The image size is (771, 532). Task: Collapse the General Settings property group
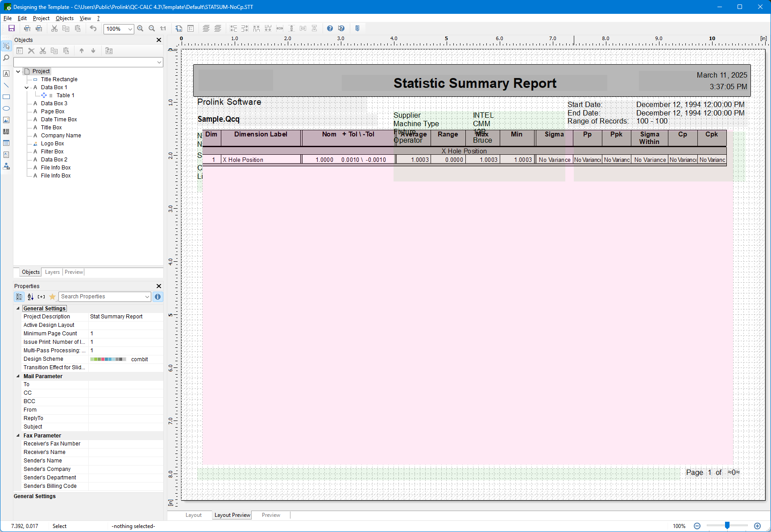[x=18, y=309]
